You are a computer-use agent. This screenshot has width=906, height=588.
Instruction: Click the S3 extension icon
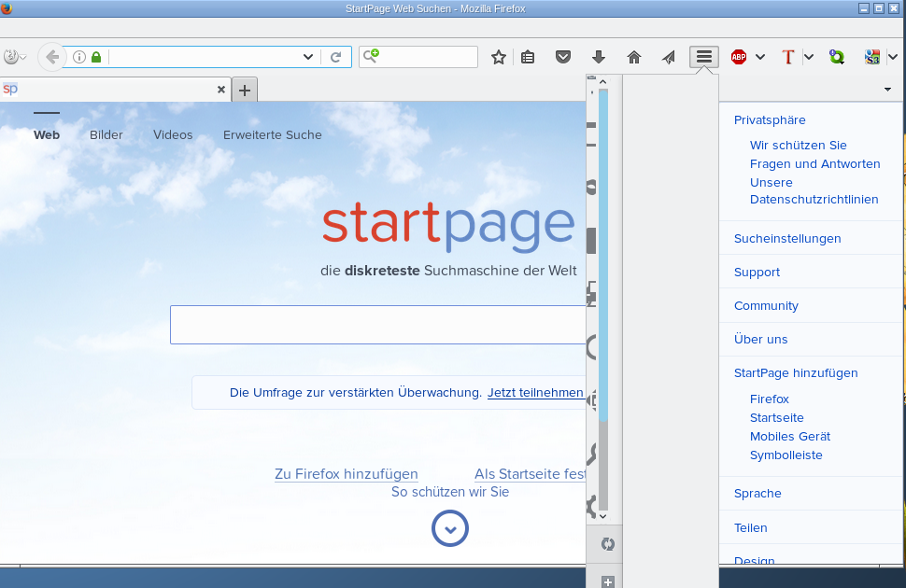coord(872,57)
